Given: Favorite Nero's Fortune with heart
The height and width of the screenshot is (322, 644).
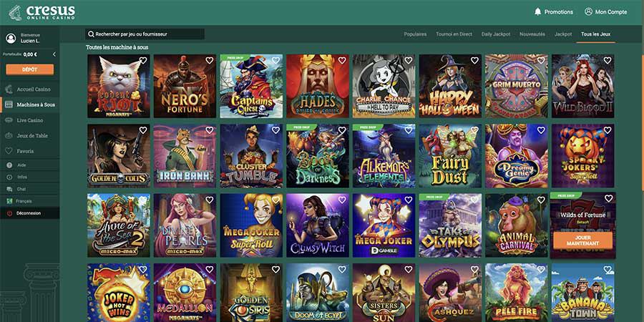Looking at the screenshot, I should tap(210, 60).
